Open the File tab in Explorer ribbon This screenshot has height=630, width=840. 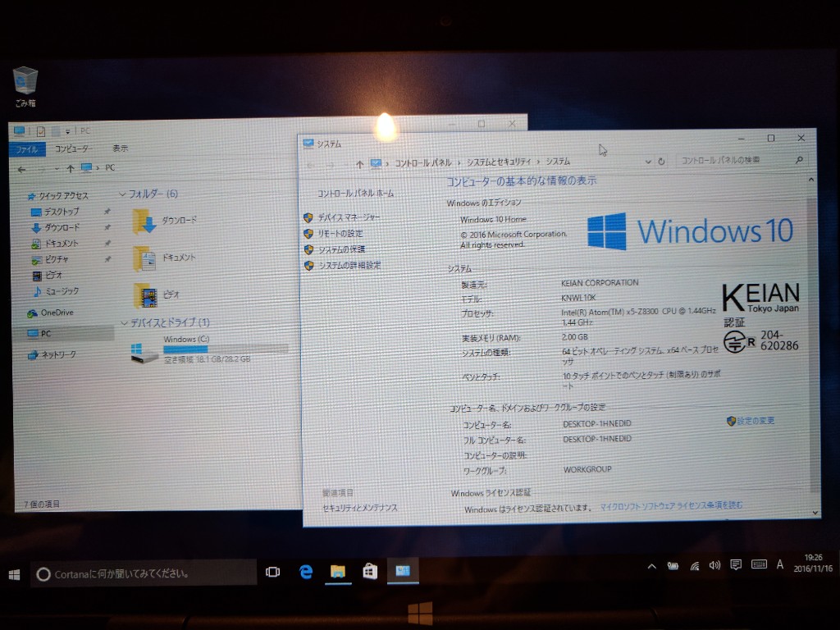tap(27, 149)
